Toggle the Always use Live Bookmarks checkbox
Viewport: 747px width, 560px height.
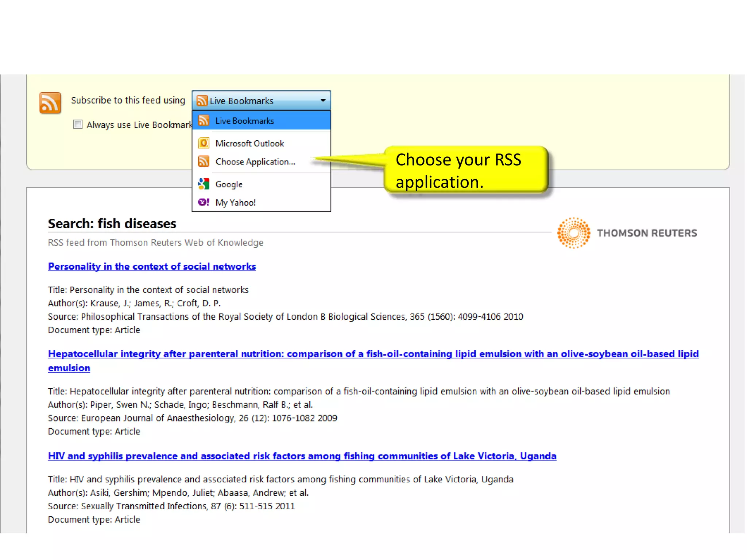click(x=78, y=124)
